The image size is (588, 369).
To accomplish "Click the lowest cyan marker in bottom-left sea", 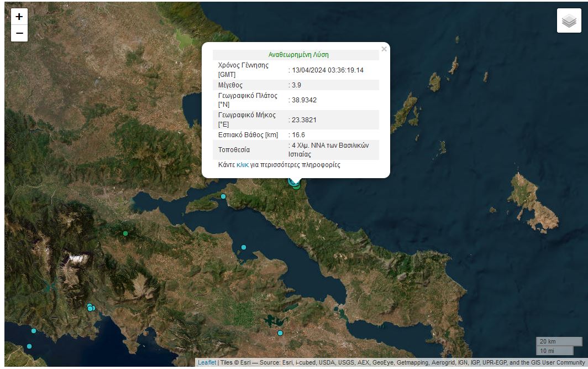I will 29,346.
